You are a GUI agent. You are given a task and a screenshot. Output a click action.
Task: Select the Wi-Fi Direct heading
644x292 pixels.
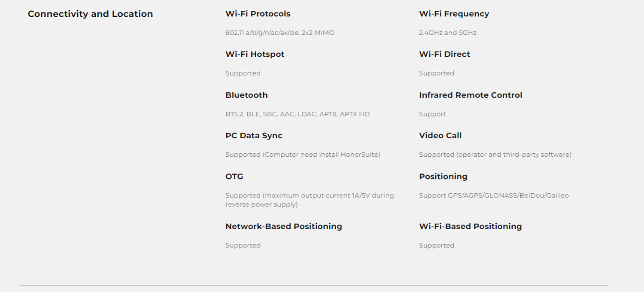pyautogui.click(x=444, y=54)
